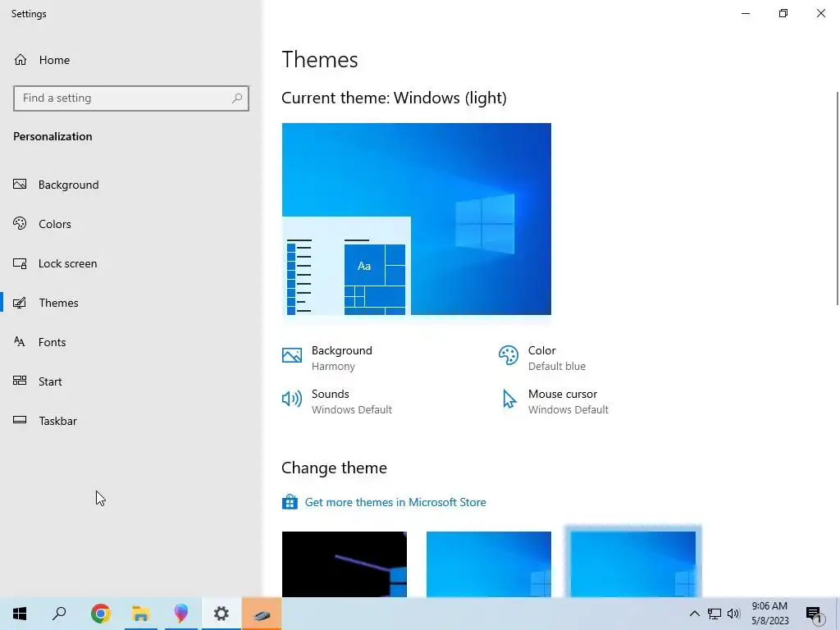The height and width of the screenshot is (630, 840).
Task: Open the orange highlighted taskbar app
Action: click(262, 614)
